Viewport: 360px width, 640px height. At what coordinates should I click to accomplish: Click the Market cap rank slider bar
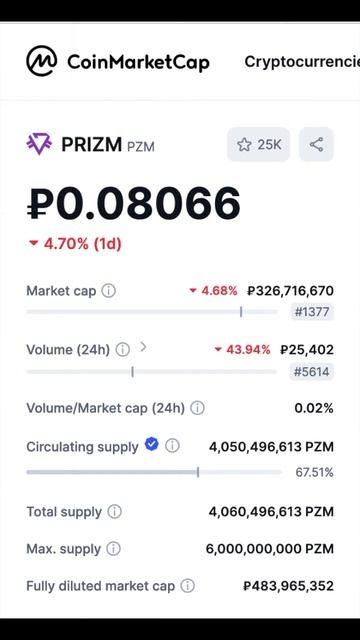click(152, 312)
